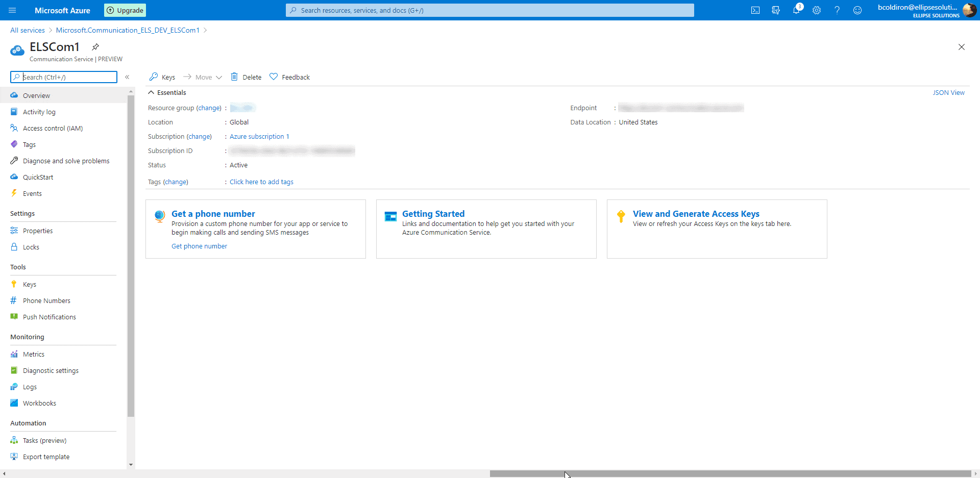Pin ELSCom1 to the dashboard

pos(95,47)
